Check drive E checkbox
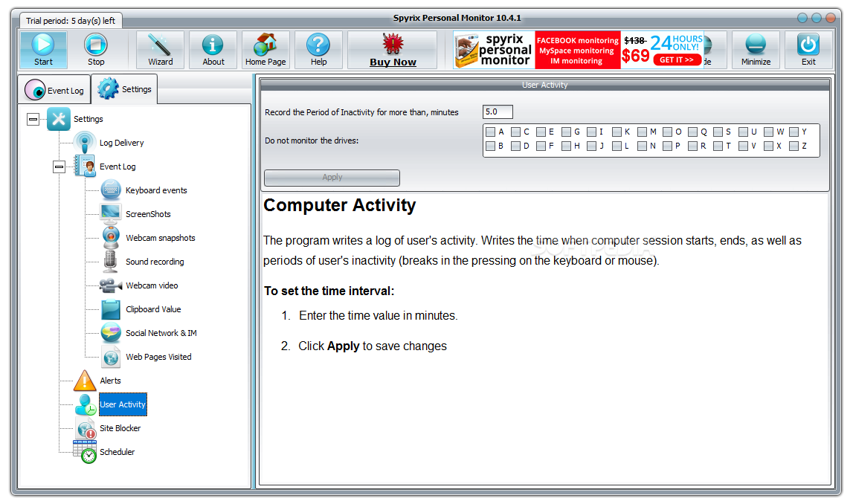Viewport: 853px width, 504px height. (x=541, y=132)
